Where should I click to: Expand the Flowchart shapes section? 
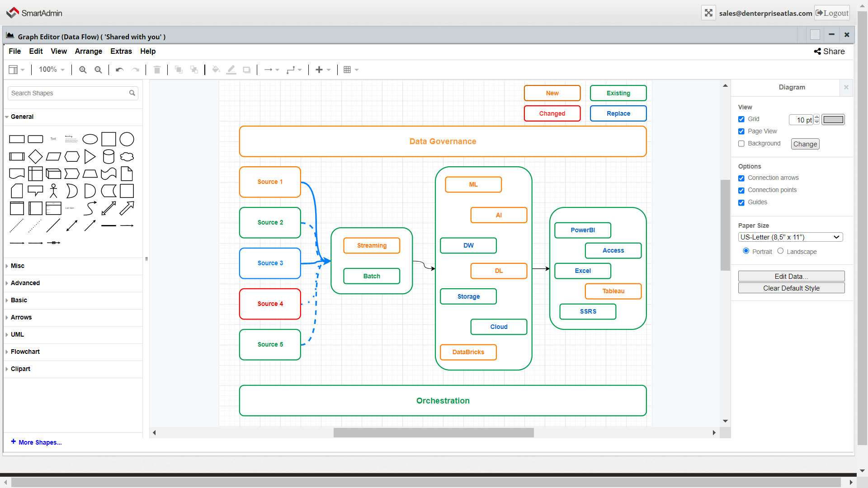pyautogui.click(x=25, y=352)
